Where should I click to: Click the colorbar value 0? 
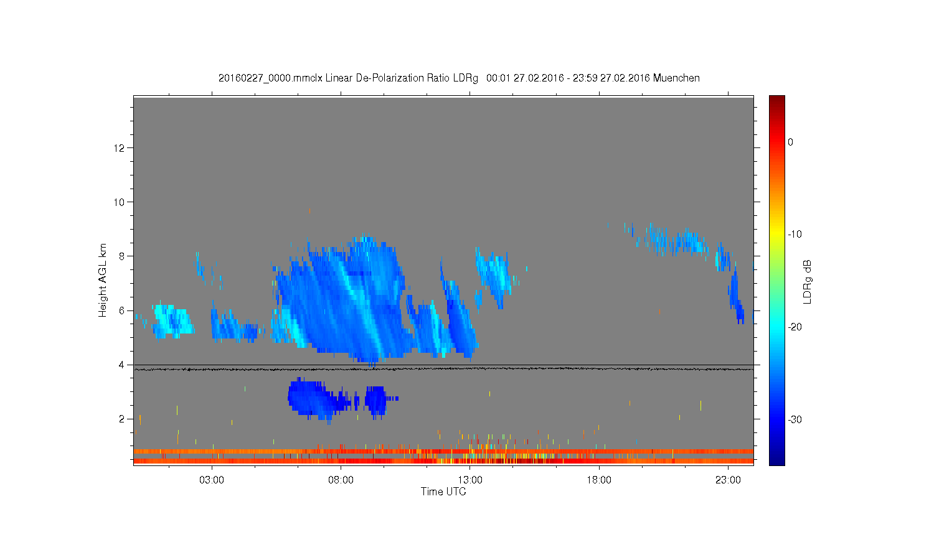(791, 142)
